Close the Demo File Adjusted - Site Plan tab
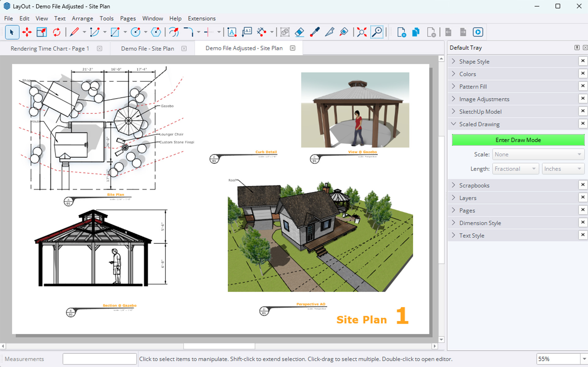 (293, 48)
